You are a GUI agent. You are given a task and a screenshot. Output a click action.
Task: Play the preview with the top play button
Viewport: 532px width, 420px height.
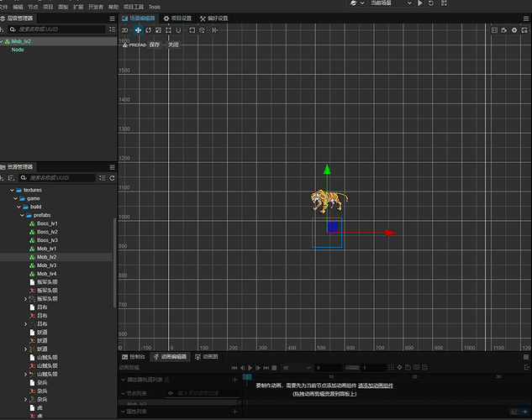420,3
